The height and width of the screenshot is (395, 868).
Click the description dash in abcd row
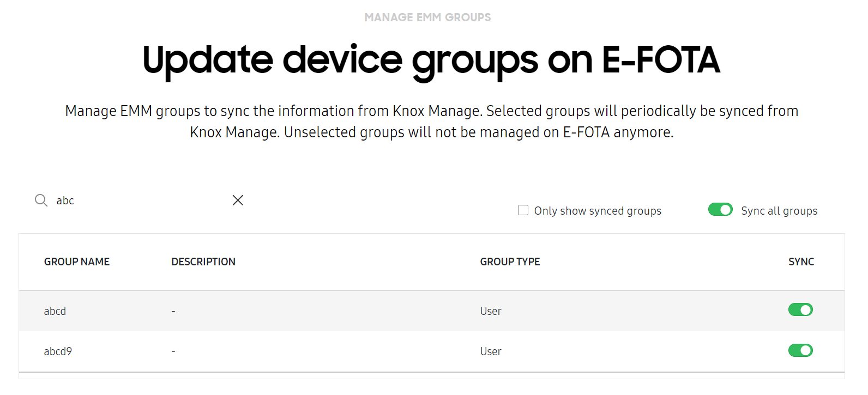pos(173,311)
